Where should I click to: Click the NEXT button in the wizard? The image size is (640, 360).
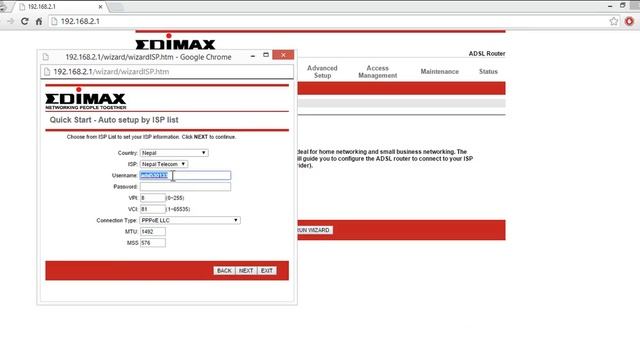(246, 271)
